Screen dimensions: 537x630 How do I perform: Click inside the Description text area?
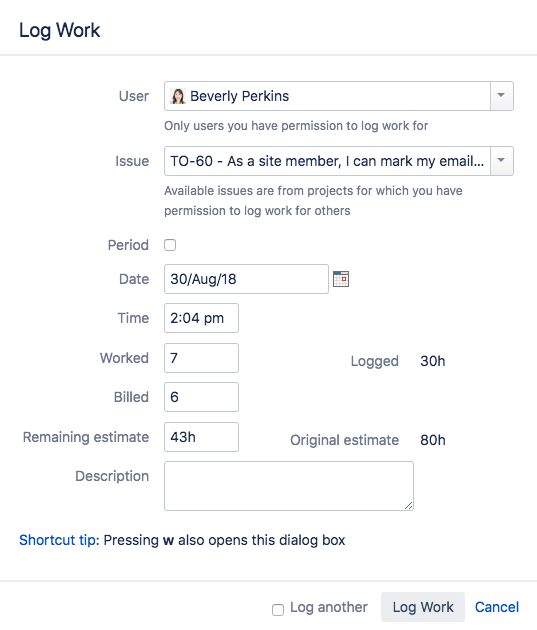click(x=289, y=486)
